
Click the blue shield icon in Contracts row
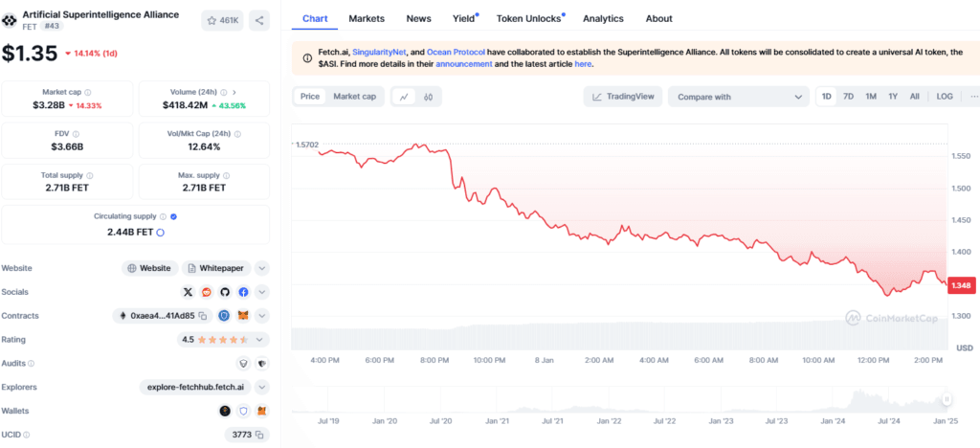225,316
